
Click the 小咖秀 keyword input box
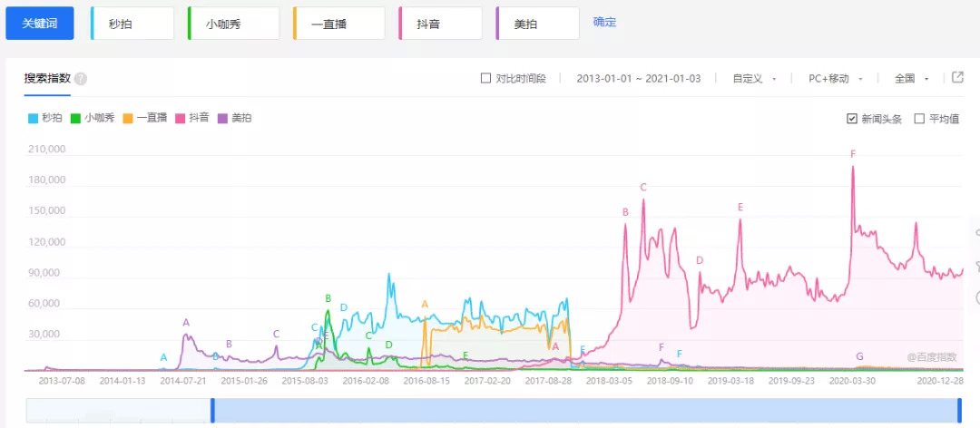point(234,24)
